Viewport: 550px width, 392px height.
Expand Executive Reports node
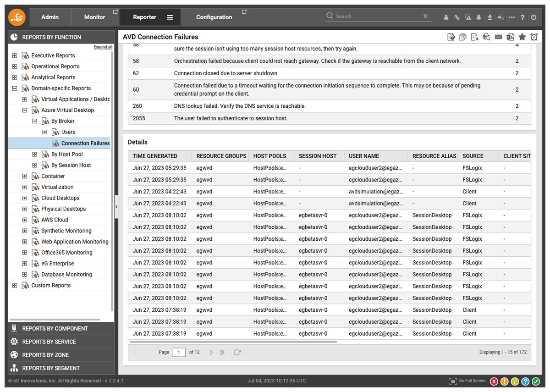(15, 55)
